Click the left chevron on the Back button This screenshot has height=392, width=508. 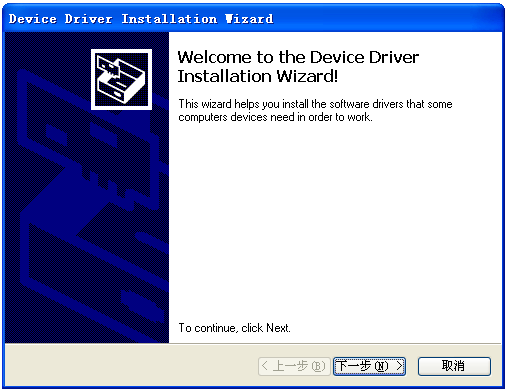(x=265, y=366)
